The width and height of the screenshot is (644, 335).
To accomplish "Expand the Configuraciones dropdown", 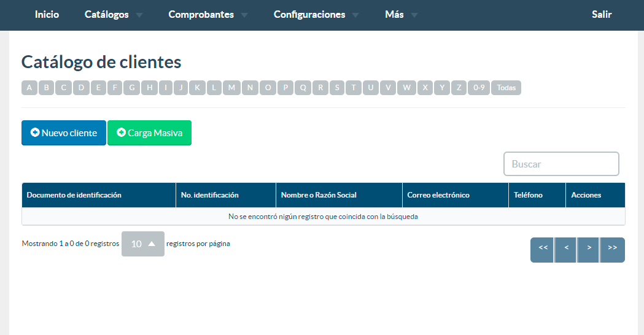I will pos(316,15).
